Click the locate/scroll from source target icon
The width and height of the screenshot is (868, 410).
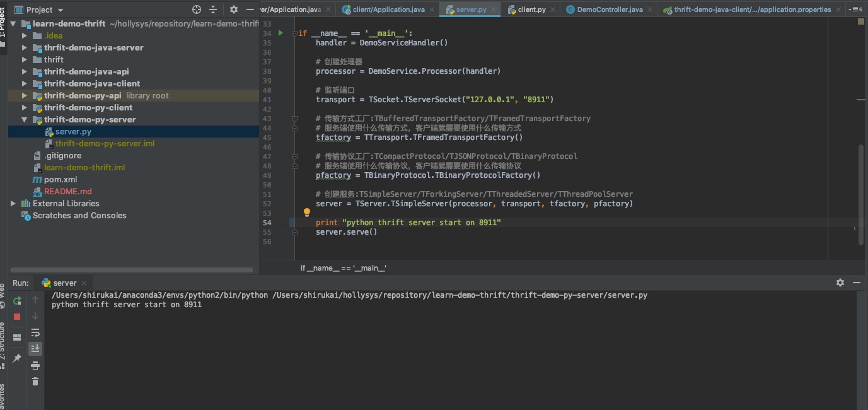click(197, 9)
